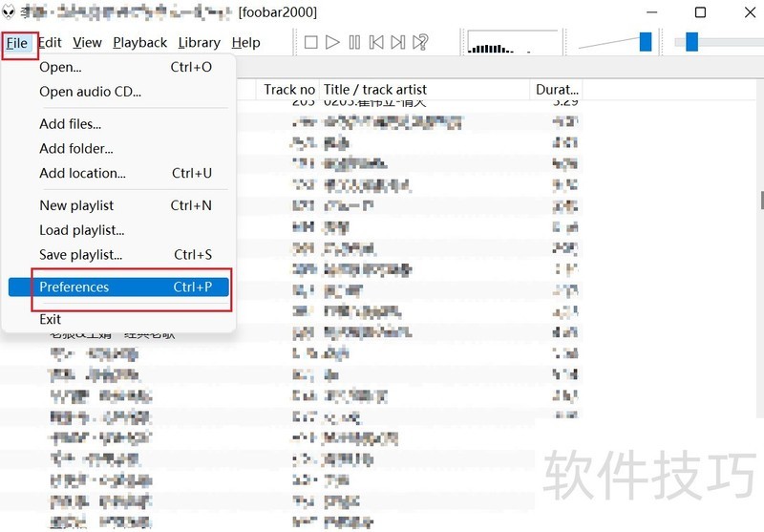The height and width of the screenshot is (532, 764).
Task: Click the Title / track artist column header
Action: tap(424, 90)
